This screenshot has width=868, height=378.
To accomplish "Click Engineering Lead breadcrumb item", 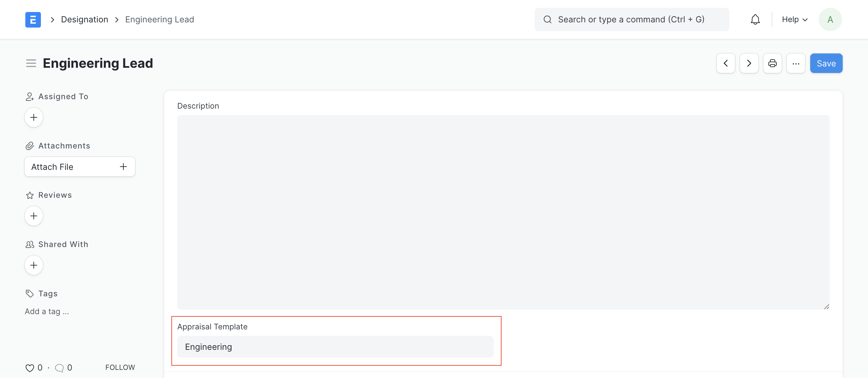I will 159,19.
